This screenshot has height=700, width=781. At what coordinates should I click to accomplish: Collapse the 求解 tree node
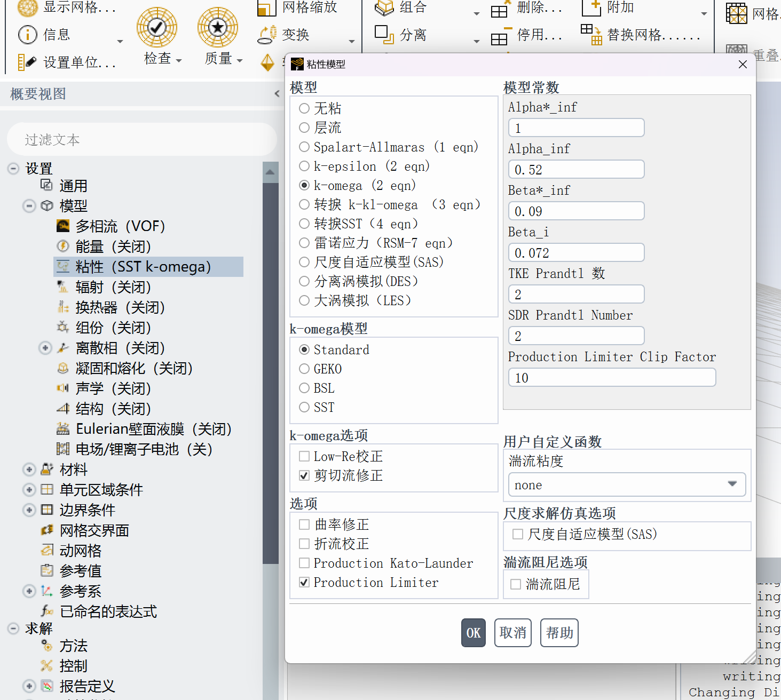[x=13, y=629]
